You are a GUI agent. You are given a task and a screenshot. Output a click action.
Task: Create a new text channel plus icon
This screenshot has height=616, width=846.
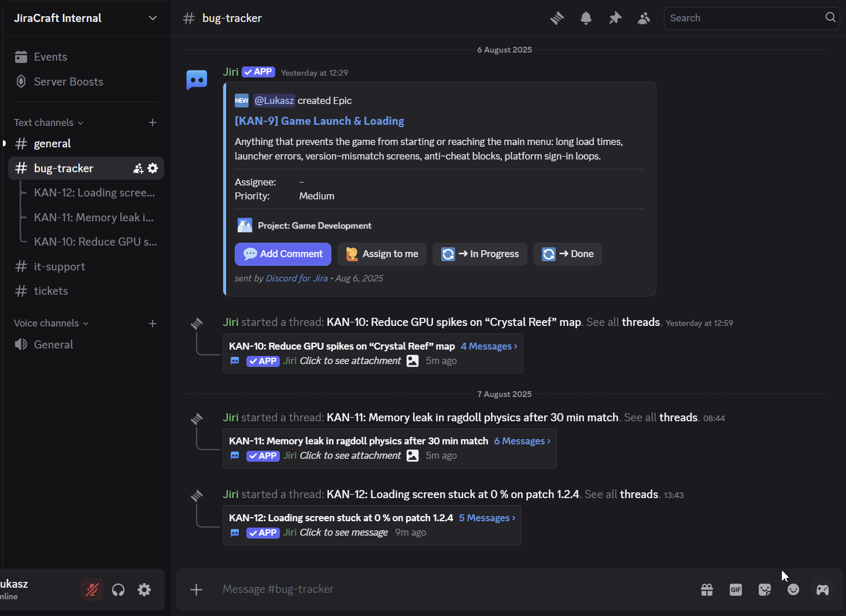pos(153,123)
